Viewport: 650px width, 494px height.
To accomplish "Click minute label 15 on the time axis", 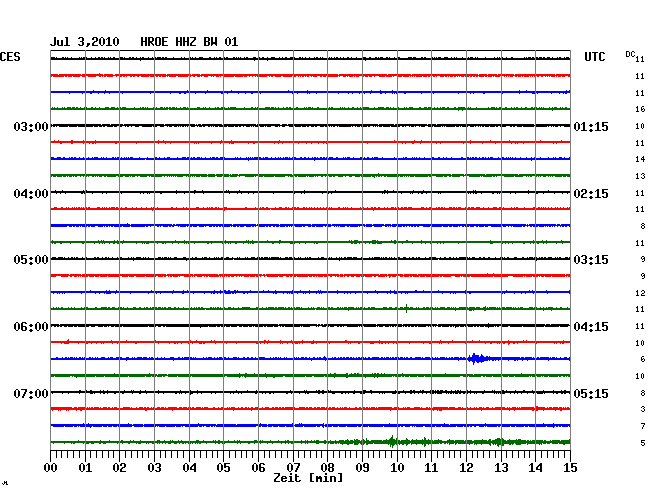I will (x=570, y=467).
